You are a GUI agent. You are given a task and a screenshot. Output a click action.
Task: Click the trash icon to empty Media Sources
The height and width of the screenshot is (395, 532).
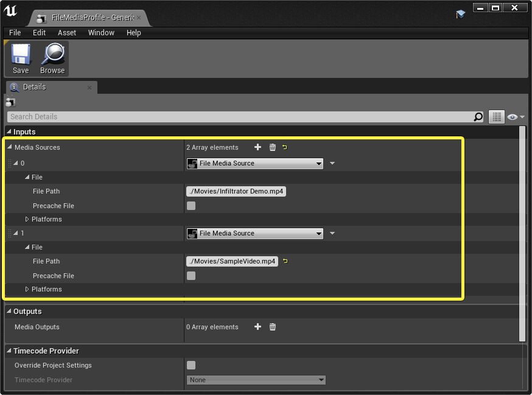click(x=272, y=147)
